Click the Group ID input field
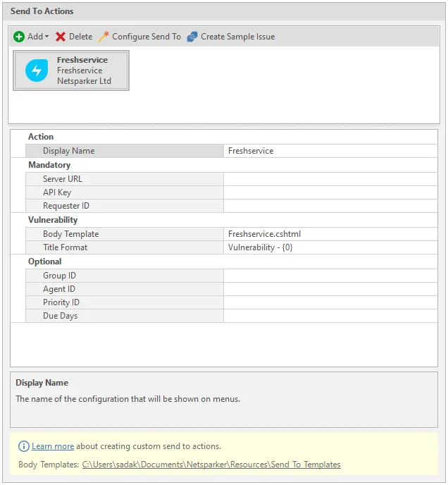The height and width of the screenshot is (485, 448). pos(330,276)
